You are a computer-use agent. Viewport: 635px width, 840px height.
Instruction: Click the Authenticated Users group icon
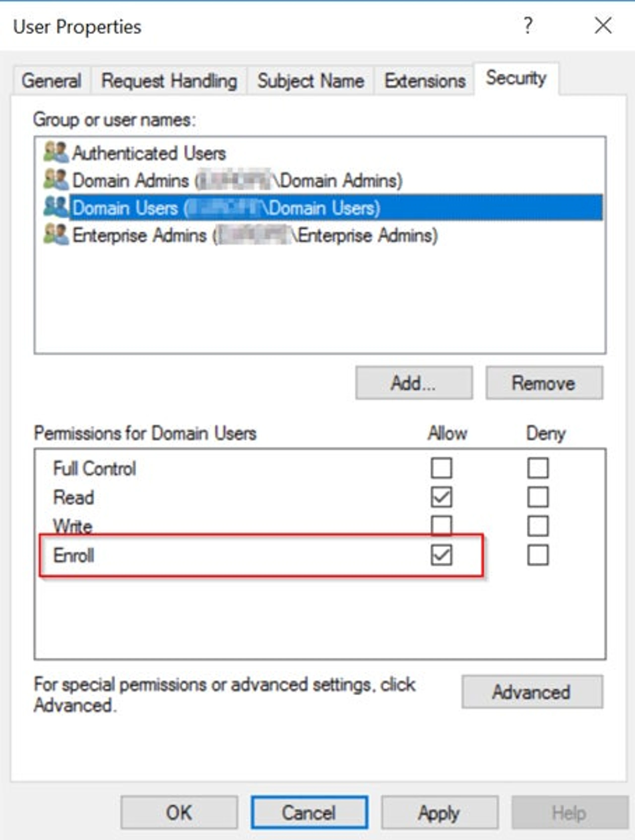[56, 152]
